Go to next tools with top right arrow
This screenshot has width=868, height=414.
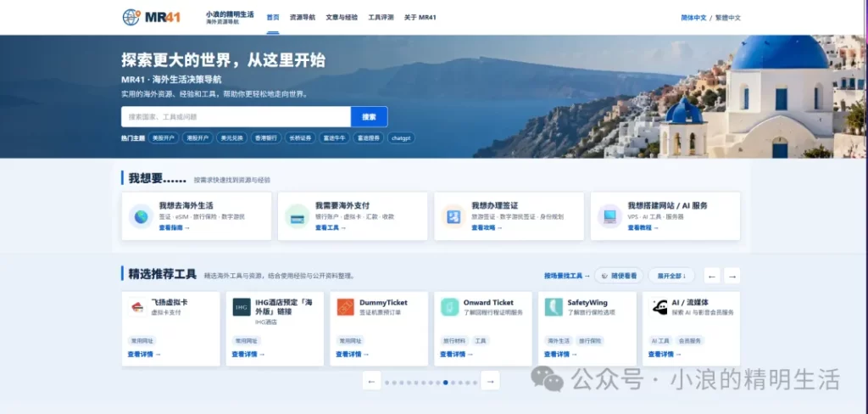(732, 276)
